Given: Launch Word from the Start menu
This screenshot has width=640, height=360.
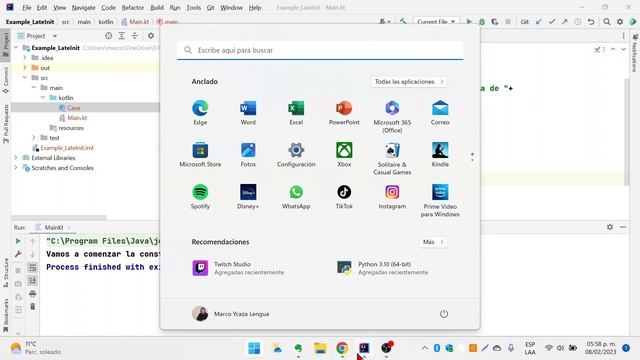Looking at the screenshot, I should click(248, 112).
